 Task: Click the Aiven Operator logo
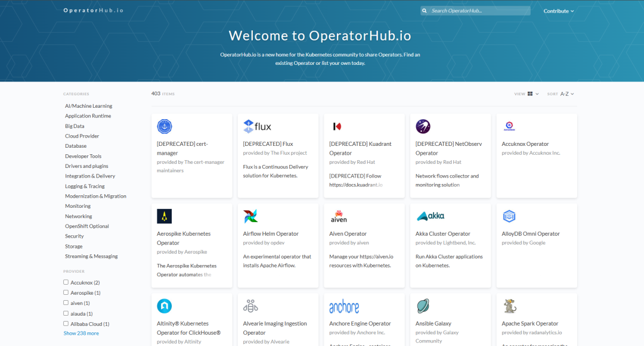(339, 216)
